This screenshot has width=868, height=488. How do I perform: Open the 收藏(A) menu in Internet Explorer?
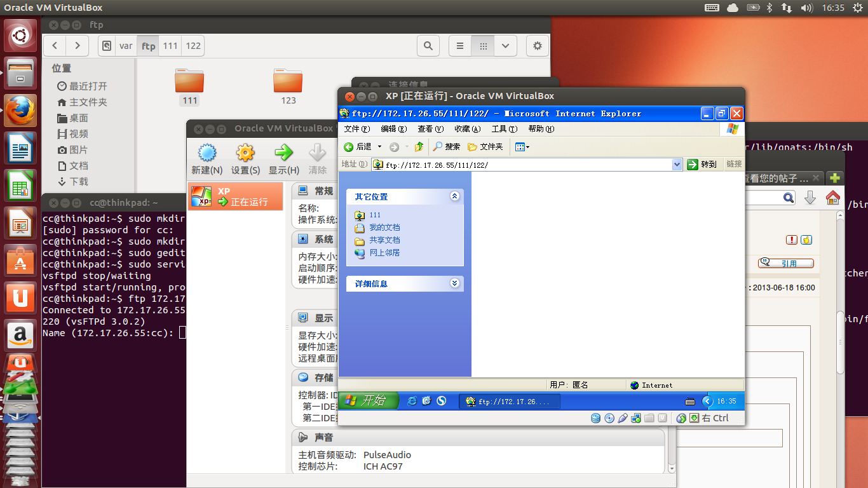[x=467, y=129]
